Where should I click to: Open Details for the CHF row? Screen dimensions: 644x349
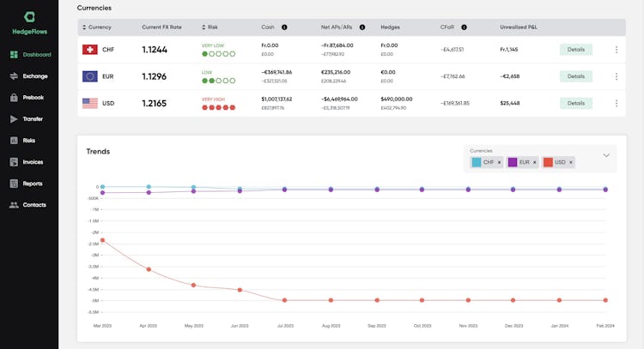click(576, 50)
